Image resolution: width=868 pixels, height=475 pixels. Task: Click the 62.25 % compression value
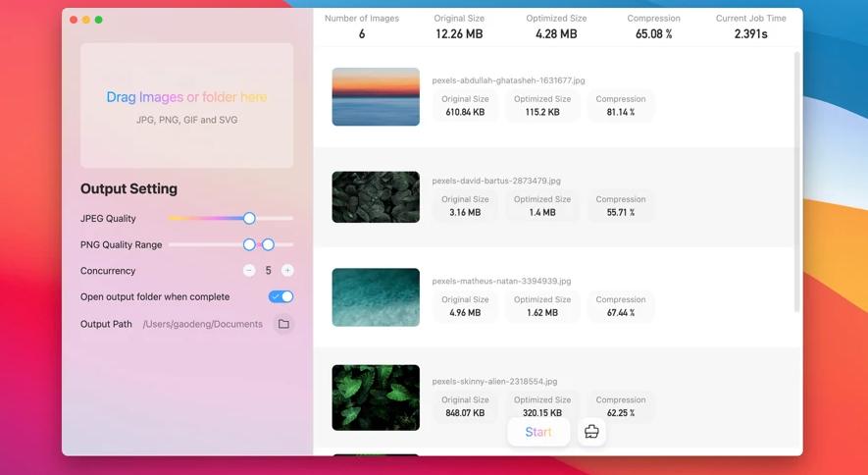pyautogui.click(x=621, y=412)
